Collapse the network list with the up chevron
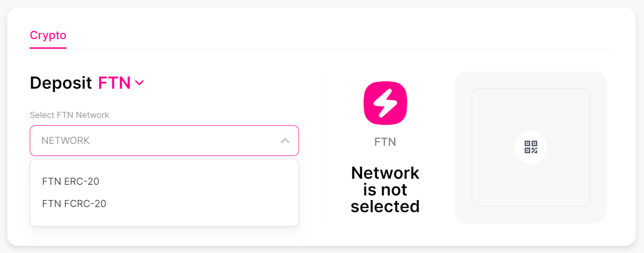The width and height of the screenshot is (644, 253). [x=285, y=140]
